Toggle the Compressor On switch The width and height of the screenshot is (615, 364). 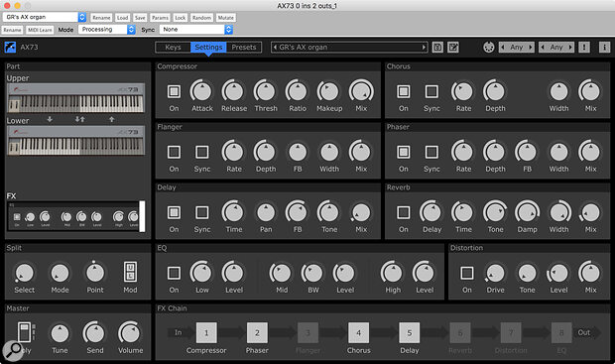click(175, 91)
